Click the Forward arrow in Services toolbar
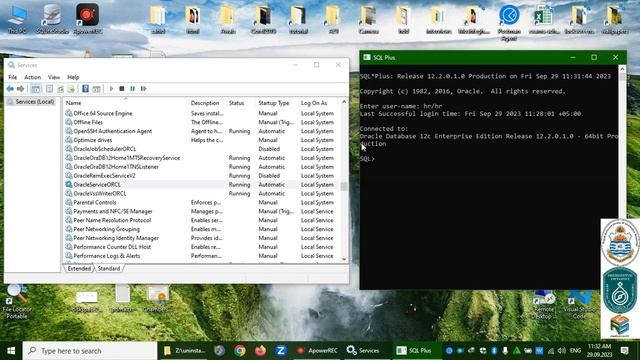The image size is (640, 360). pyautogui.click(x=20, y=89)
